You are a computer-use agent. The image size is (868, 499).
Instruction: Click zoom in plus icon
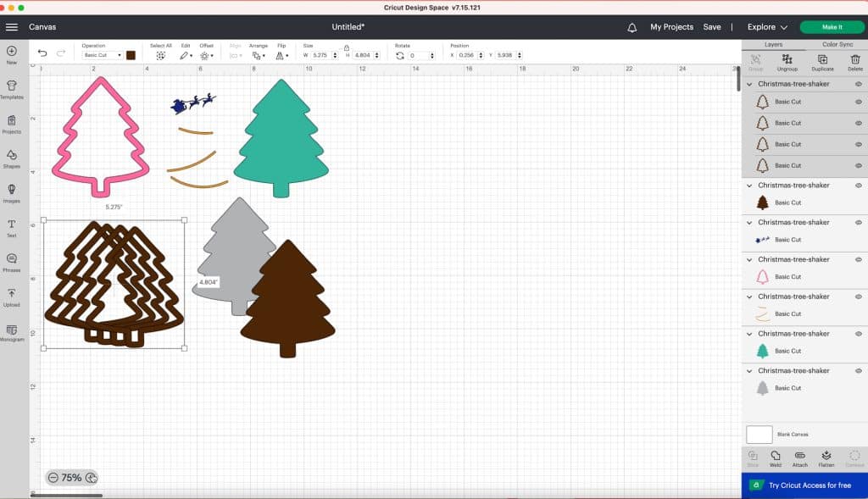click(92, 478)
